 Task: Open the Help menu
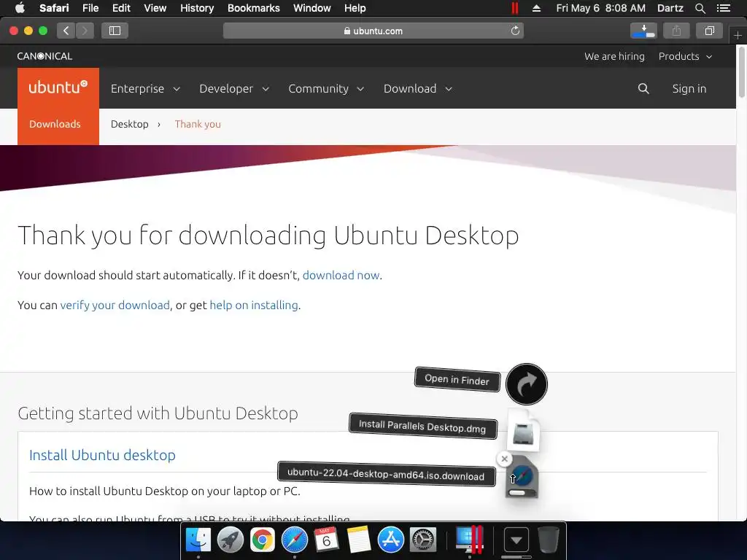[x=355, y=8]
